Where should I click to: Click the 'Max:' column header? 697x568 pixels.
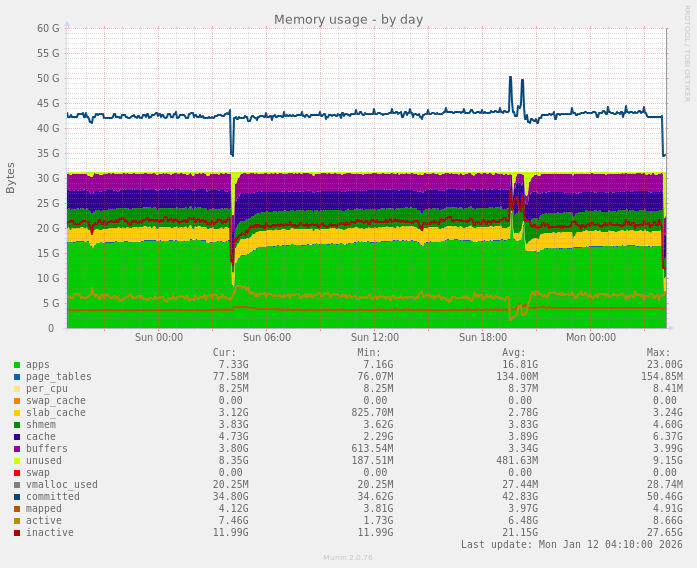coord(658,353)
